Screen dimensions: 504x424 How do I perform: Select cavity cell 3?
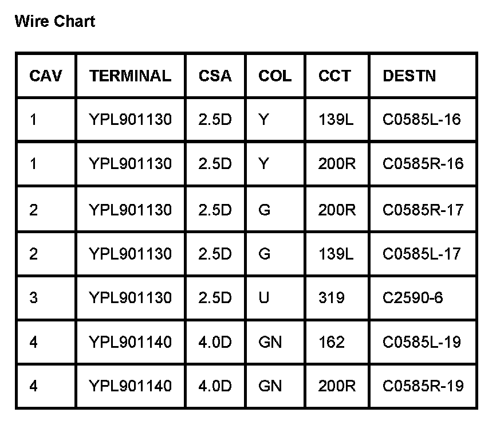point(34,298)
